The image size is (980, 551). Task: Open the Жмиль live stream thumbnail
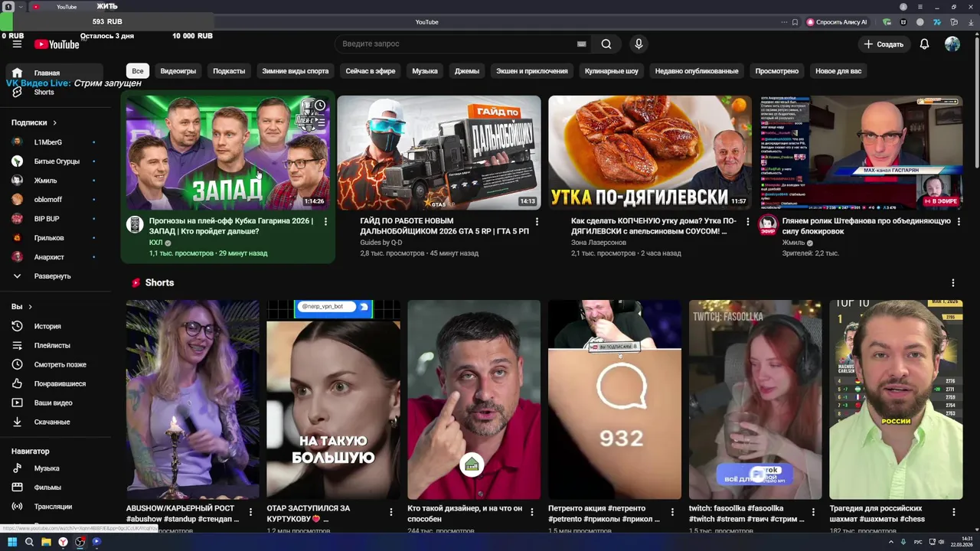pyautogui.click(x=861, y=152)
